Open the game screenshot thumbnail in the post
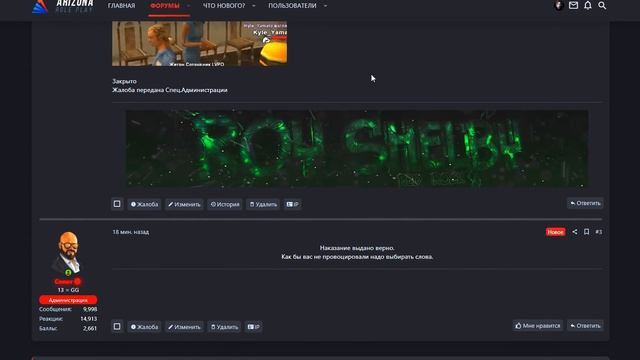The image size is (640, 360). tap(200, 44)
